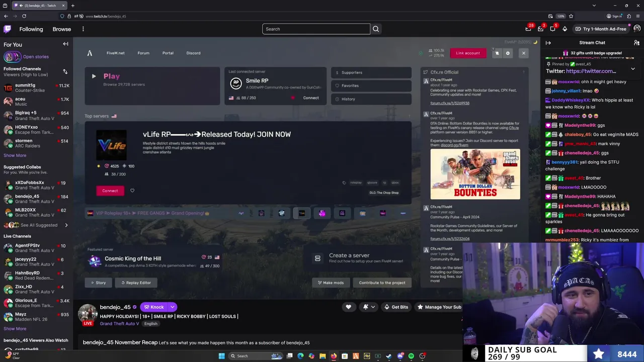Image resolution: width=644 pixels, height=362 pixels.
Task: Open stories link in sidebar
Action: pos(36,57)
